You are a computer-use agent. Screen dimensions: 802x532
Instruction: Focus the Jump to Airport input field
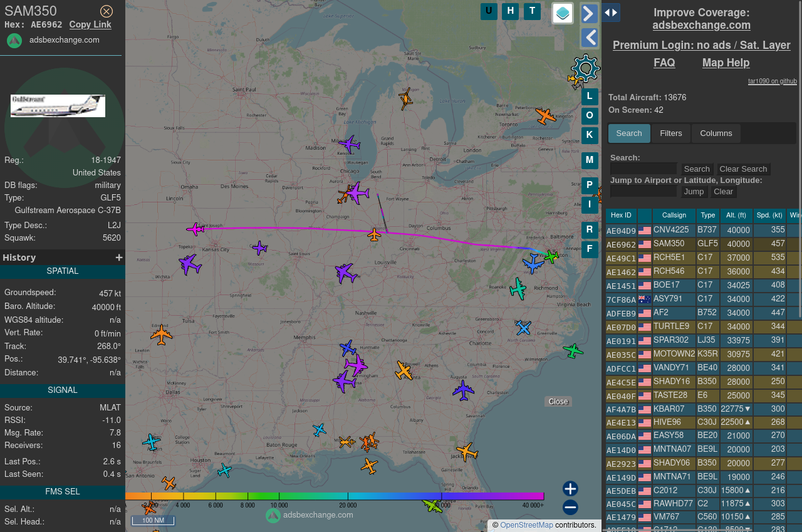click(x=643, y=191)
